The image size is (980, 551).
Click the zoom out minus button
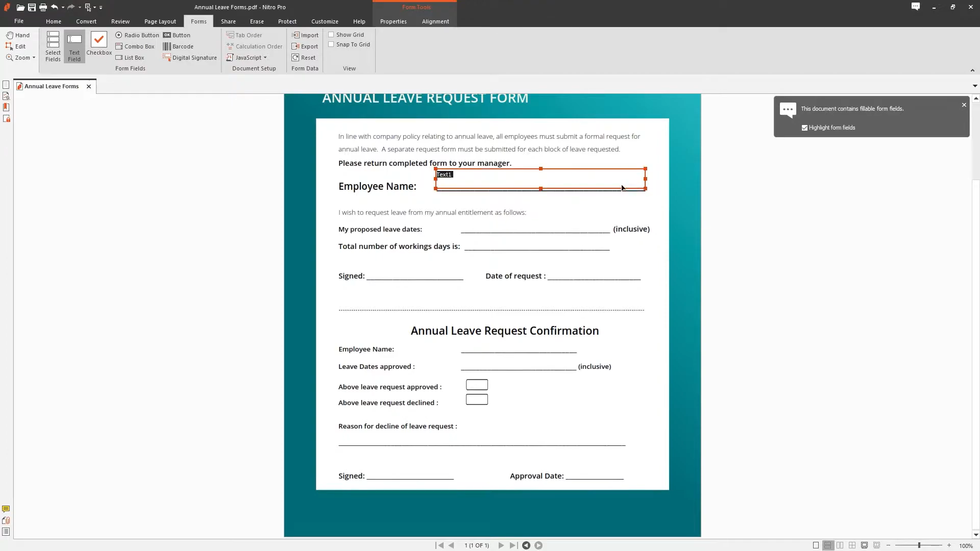[x=889, y=545]
